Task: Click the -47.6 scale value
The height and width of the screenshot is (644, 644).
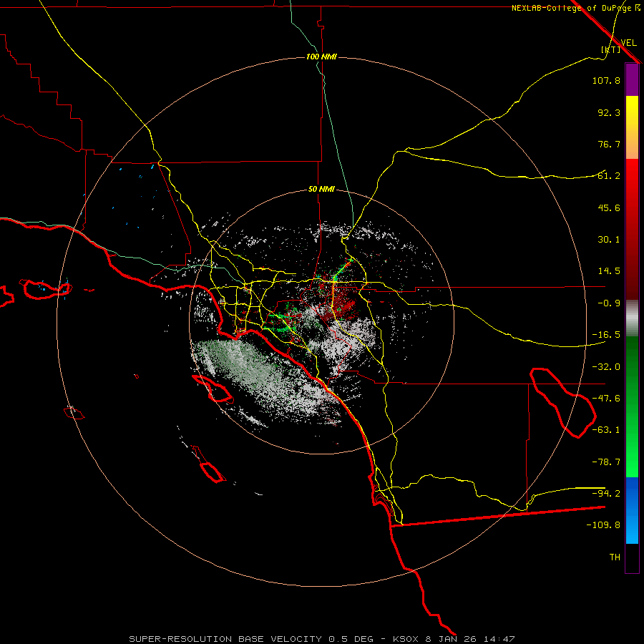Action: pos(606,399)
